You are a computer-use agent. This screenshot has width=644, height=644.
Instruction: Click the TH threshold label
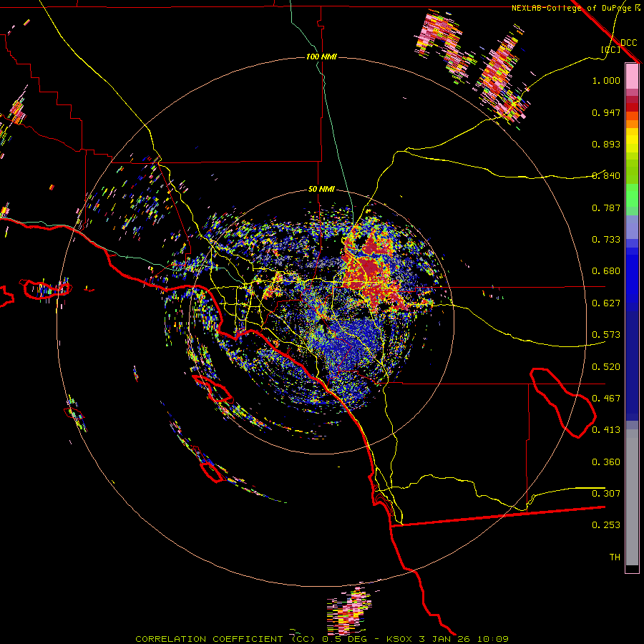click(615, 557)
